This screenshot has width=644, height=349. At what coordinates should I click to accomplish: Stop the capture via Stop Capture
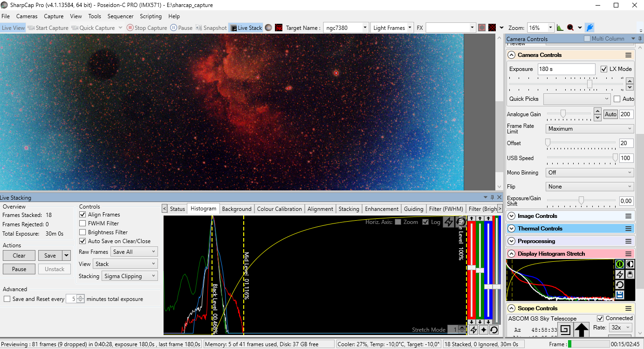pos(147,28)
